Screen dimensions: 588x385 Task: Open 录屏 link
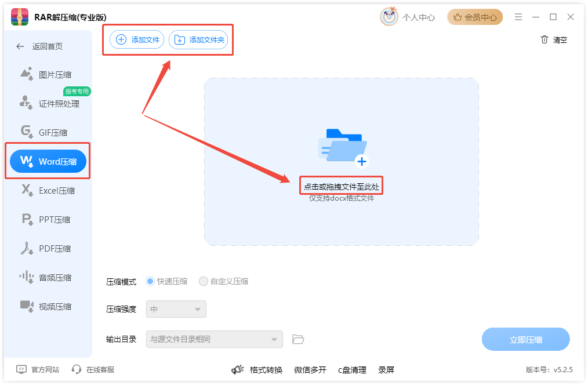pos(386,370)
